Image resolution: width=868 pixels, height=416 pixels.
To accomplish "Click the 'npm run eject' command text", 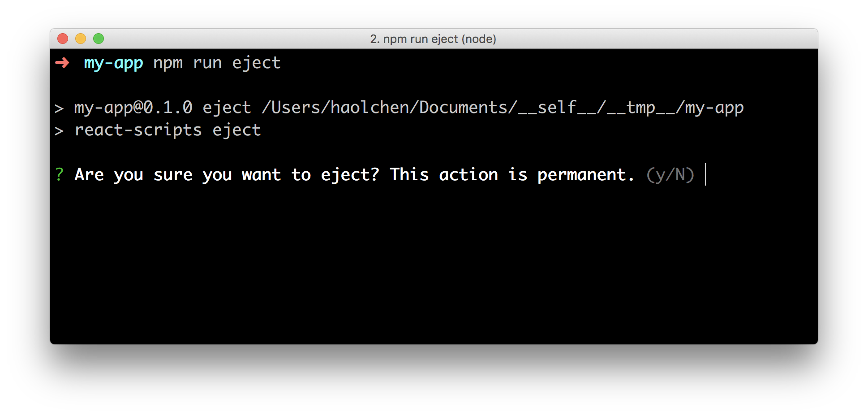I will tap(217, 63).
